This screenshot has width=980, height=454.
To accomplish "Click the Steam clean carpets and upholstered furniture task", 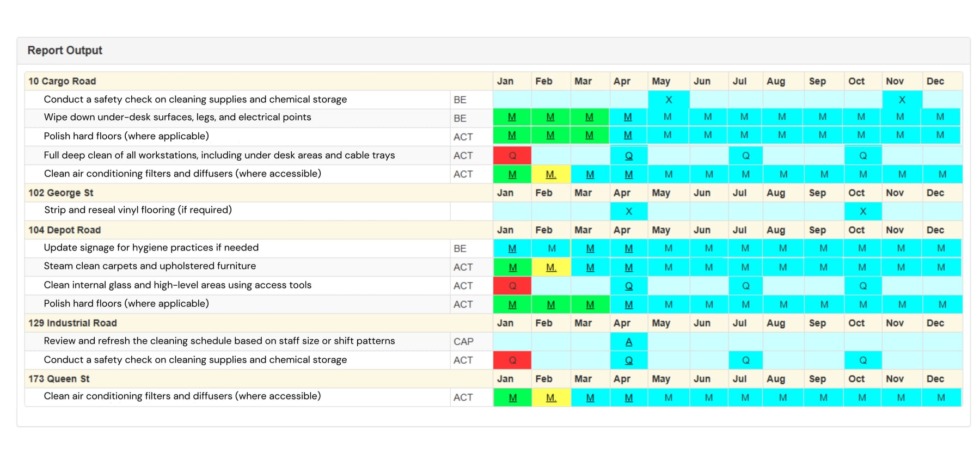I will [150, 266].
